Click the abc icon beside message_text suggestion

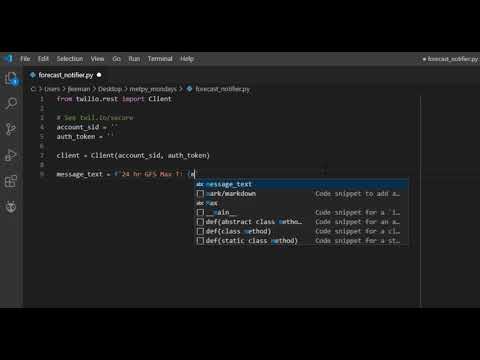point(200,184)
